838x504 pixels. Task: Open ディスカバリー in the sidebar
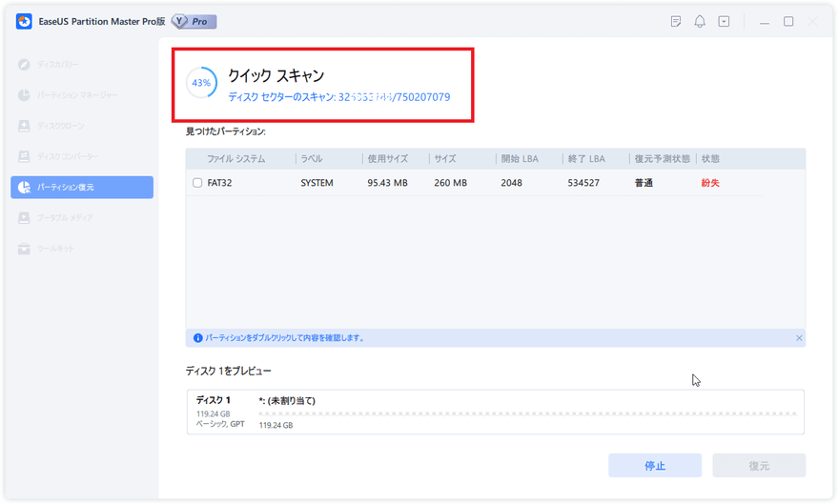pyautogui.click(x=59, y=65)
